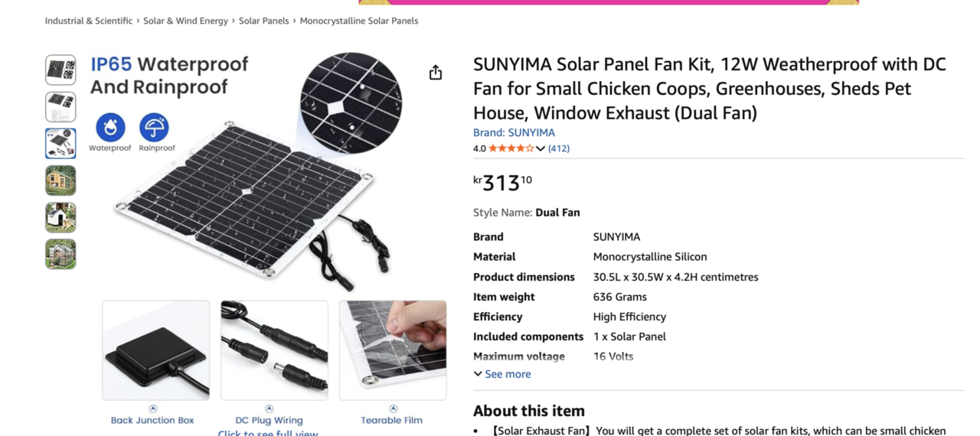Open Solar Panels breadcrumb category
Image resolution: width=980 pixels, height=436 pixels.
click(x=263, y=21)
